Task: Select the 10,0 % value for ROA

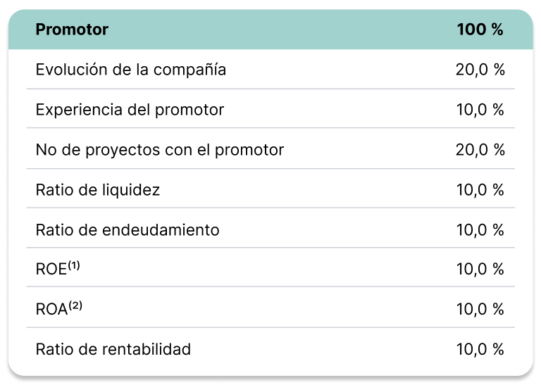Action: (x=480, y=310)
